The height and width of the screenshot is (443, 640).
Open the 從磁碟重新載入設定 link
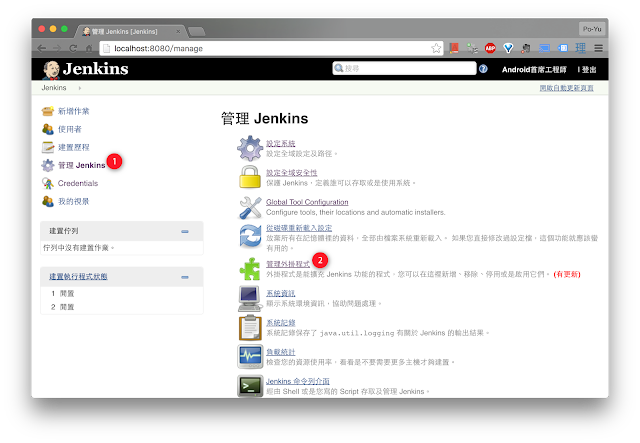coord(299,228)
